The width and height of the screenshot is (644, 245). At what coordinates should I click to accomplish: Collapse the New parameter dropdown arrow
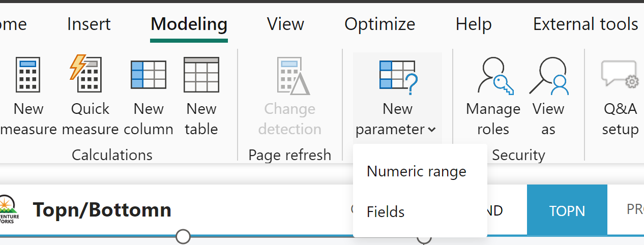click(432, 130)
